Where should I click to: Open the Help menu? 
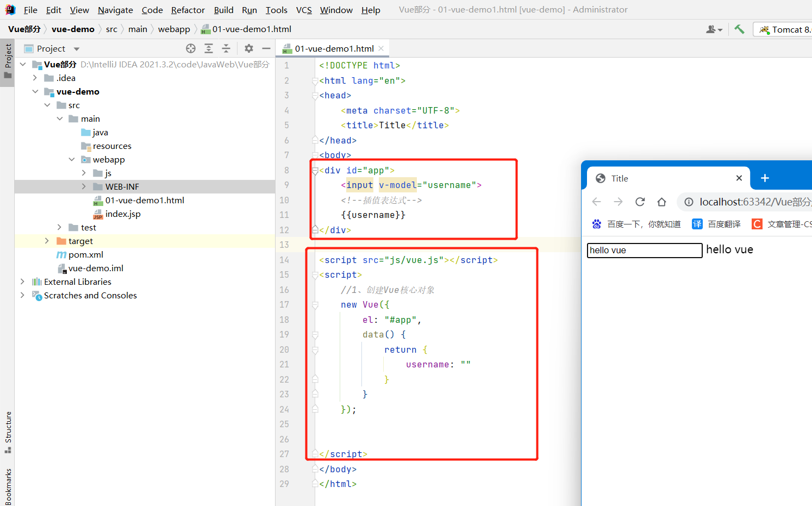[371, 10]
